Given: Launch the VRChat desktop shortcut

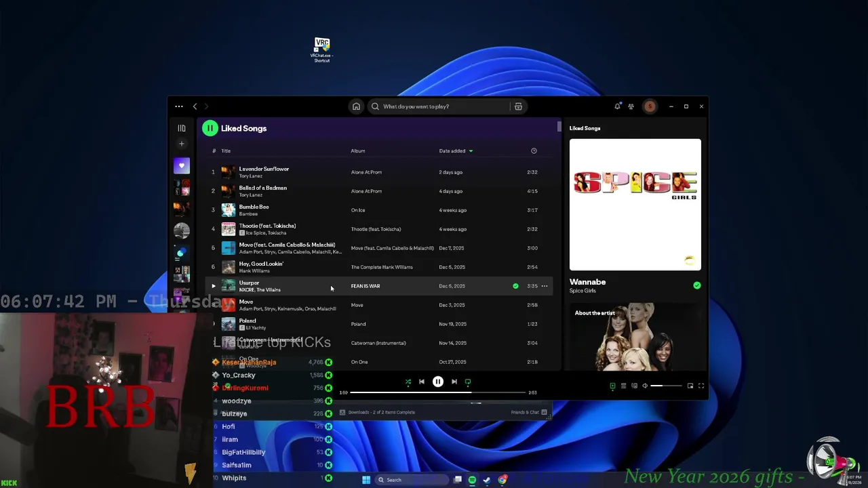Looking at the screenshot, I should pyautogui.click(x=322, y=50).
